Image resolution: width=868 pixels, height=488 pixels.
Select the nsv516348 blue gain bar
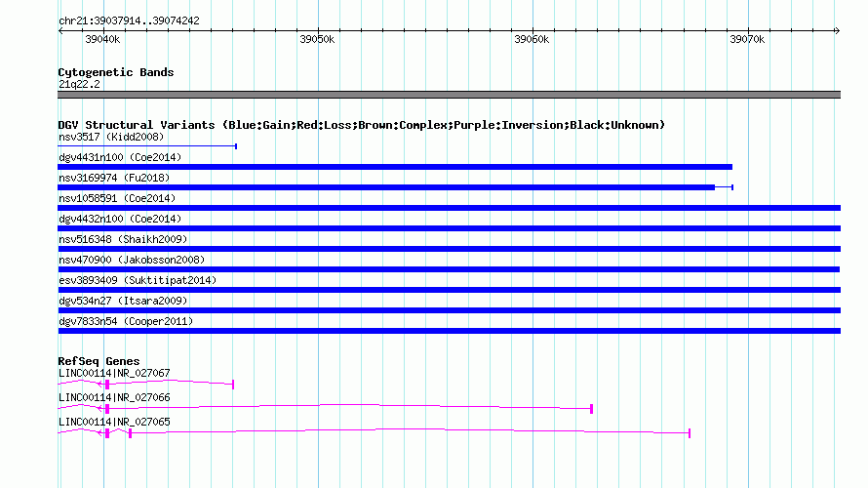449,249
